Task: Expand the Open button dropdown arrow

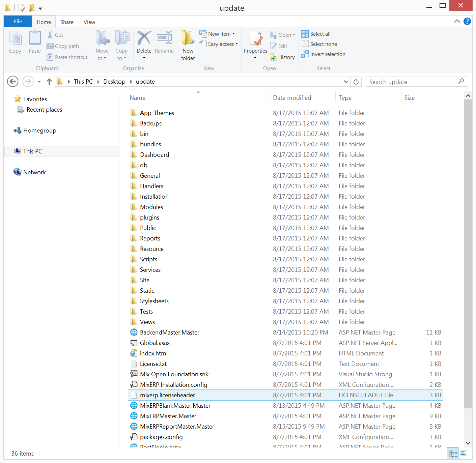Action: 294,35
